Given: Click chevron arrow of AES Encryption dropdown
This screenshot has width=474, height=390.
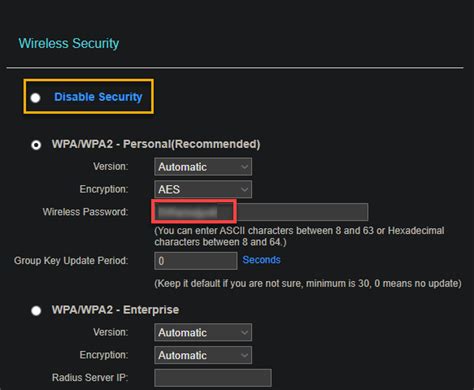Looking at the screenshot, I should tap(245, 189).
